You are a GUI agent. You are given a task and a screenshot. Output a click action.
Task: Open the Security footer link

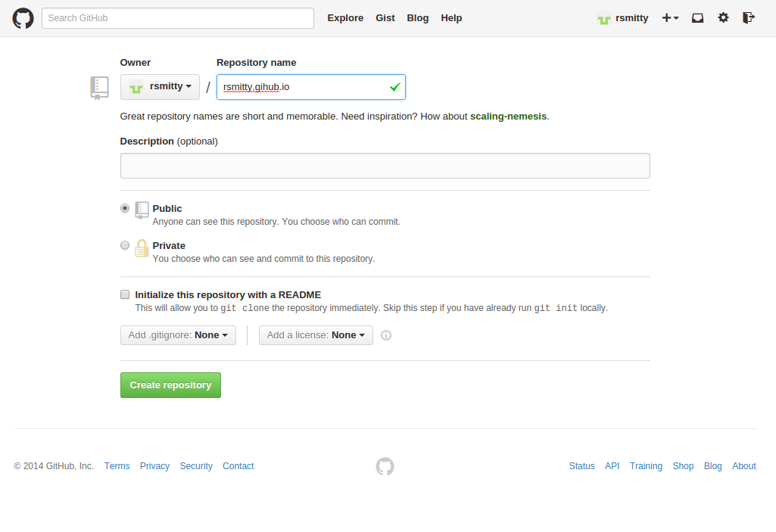coord(196,466)
